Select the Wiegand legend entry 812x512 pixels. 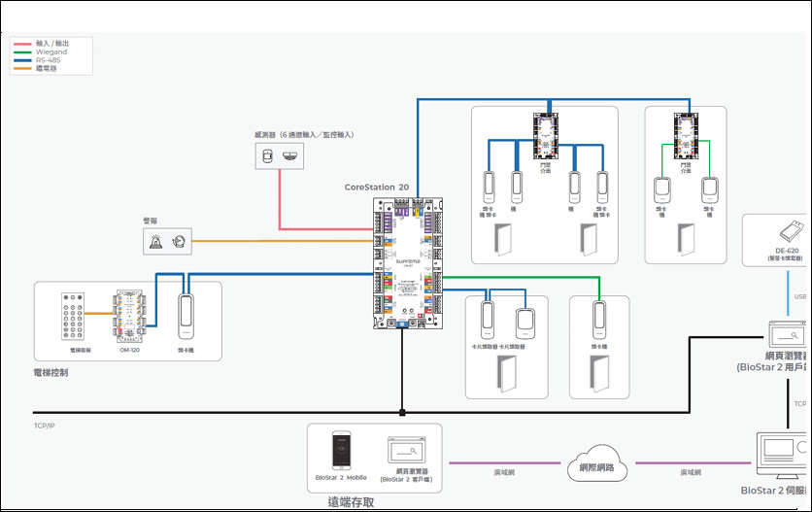(x=51, y=52)
